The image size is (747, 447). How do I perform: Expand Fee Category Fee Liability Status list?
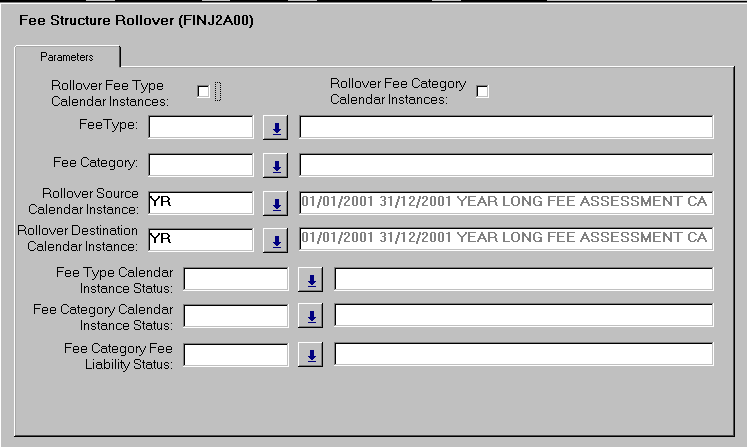point(311,354)
